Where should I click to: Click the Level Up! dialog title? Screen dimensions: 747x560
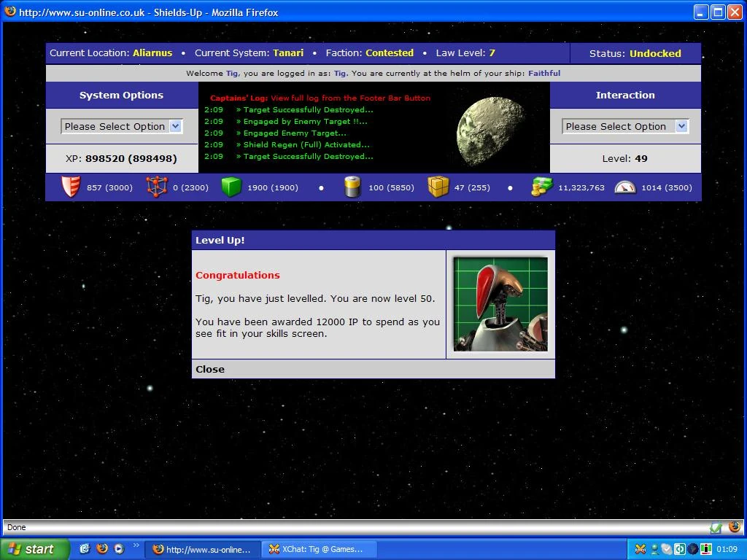pos(220,241)
